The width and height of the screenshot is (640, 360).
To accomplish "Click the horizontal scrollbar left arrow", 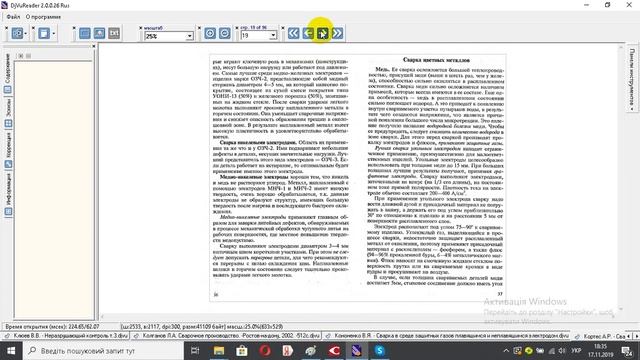I will click(x=102, y=316).
